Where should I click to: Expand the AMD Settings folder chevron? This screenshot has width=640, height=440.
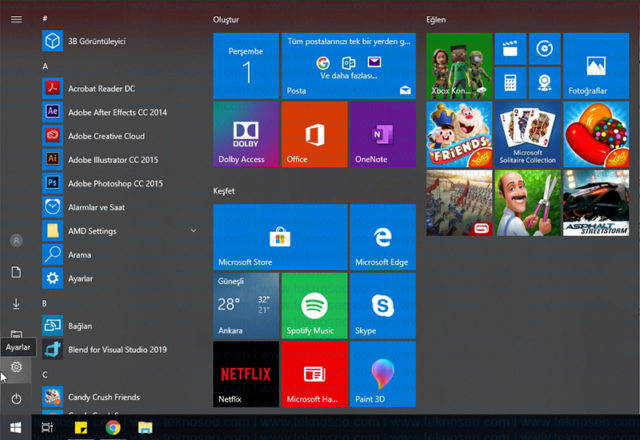193,231
